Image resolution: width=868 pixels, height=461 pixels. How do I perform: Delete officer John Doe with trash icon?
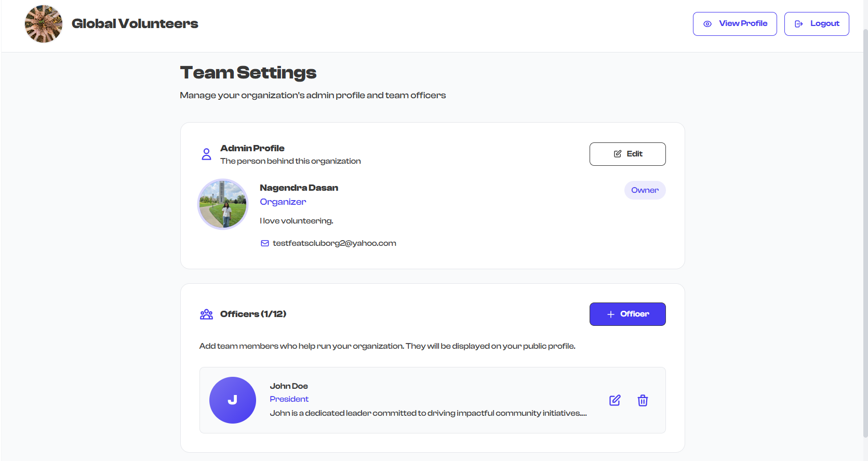(643, 400)
